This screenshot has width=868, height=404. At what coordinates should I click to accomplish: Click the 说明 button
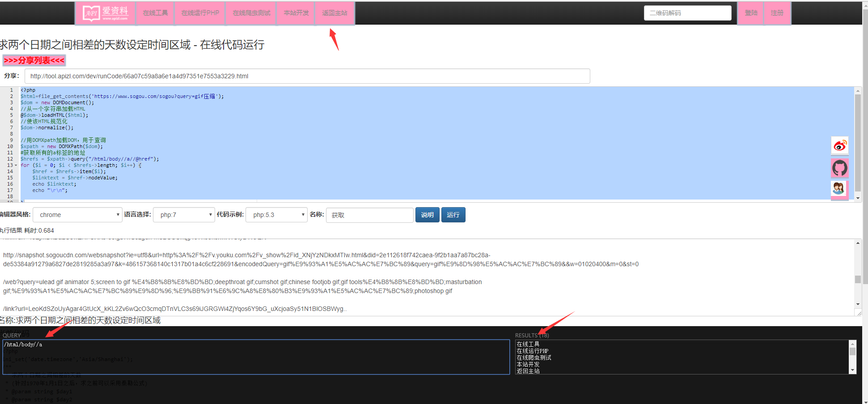point(427,215)
